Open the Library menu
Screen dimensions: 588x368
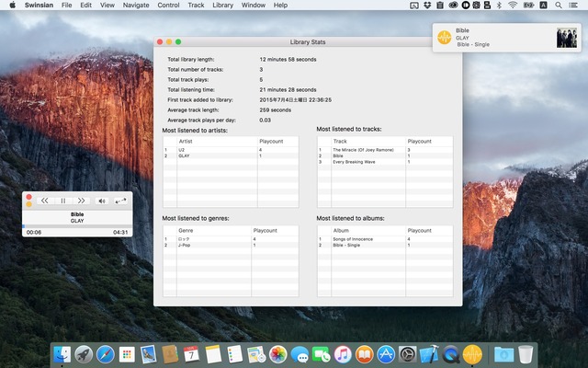[222, 5]
